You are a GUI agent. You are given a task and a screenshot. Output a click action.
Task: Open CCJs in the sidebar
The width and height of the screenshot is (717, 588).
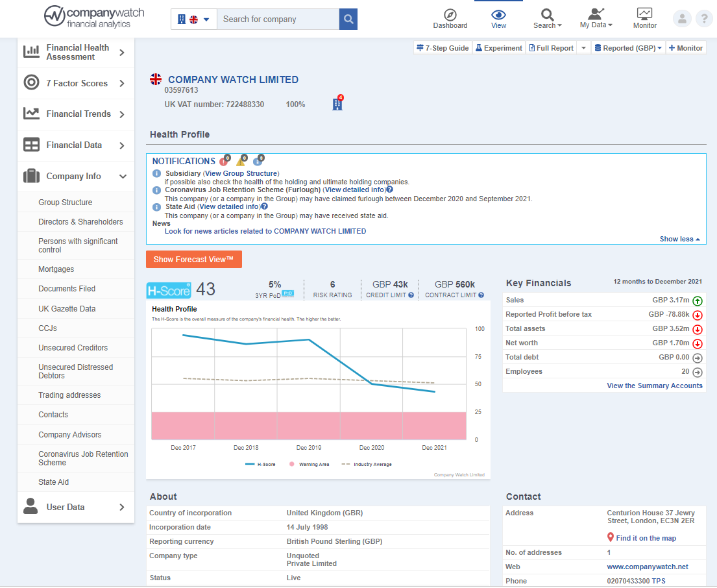[x=47, y=328]
